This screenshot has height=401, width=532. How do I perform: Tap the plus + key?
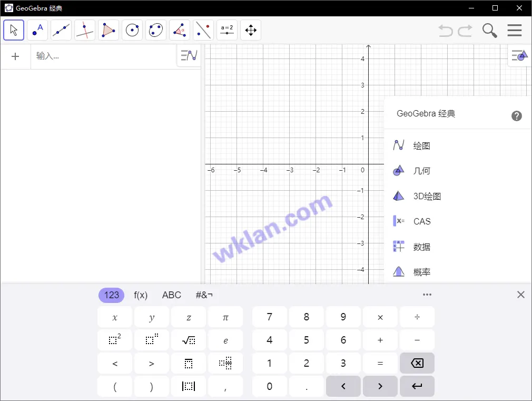(x=380, y=340)
